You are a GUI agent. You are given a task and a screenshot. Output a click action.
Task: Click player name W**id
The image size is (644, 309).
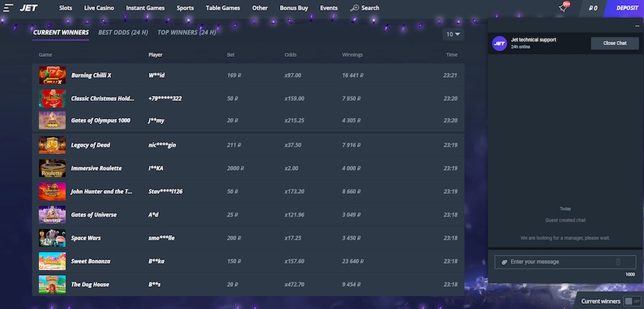point(156,75)
